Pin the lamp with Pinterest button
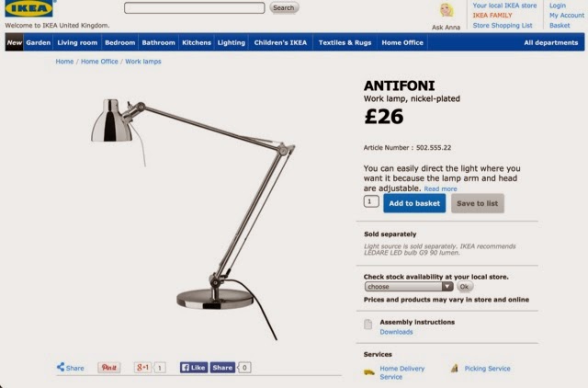This screenshot has width=588, height=388. 109,368
